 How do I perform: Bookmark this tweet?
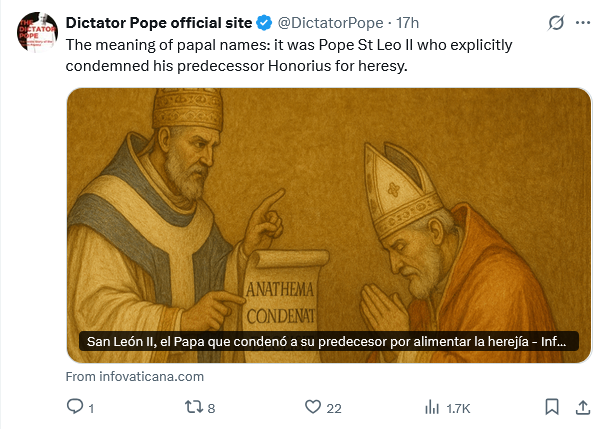pos(552,407)
